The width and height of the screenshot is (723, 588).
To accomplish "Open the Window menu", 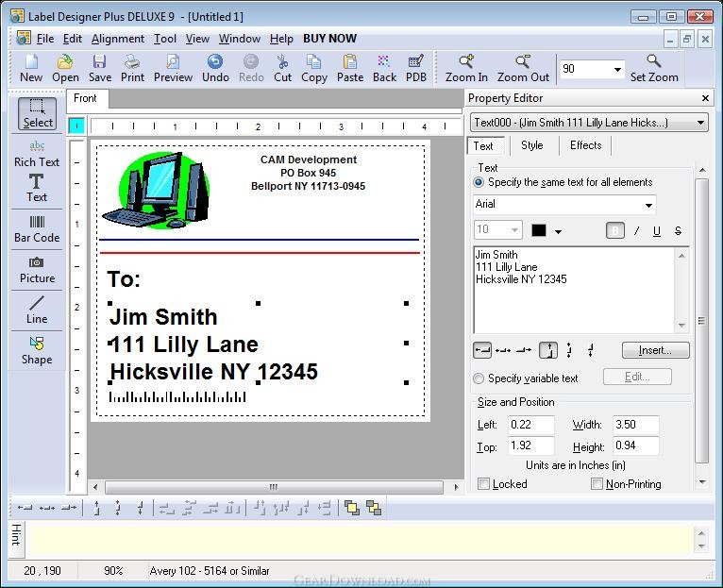I will pos(240,39).
